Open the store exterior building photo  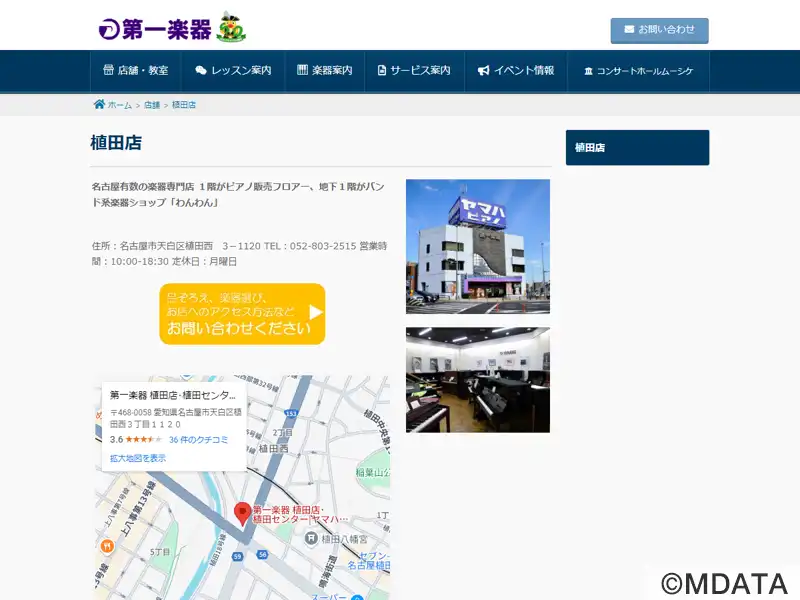click(x=478, y=246)
